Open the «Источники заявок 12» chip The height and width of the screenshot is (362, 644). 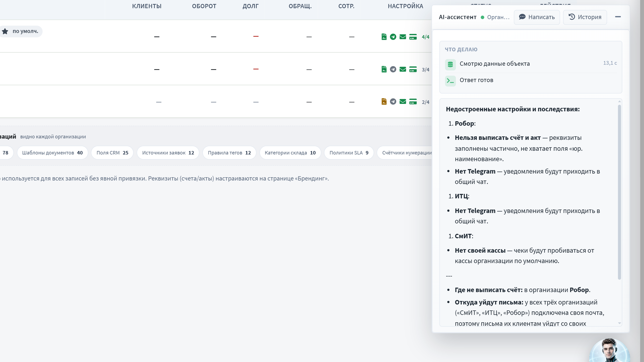coord(168,152)
